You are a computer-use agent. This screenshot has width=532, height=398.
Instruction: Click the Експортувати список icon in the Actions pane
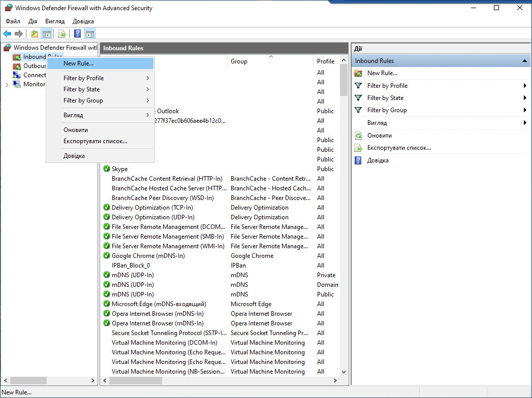point(358,148)
